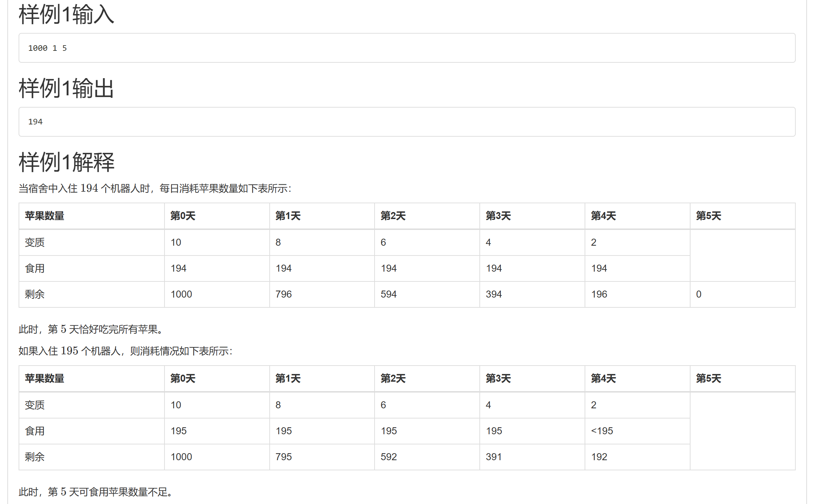Click the 食用 row label in the 195-robot table
815x504 pixels.
[x=35, y=431]
